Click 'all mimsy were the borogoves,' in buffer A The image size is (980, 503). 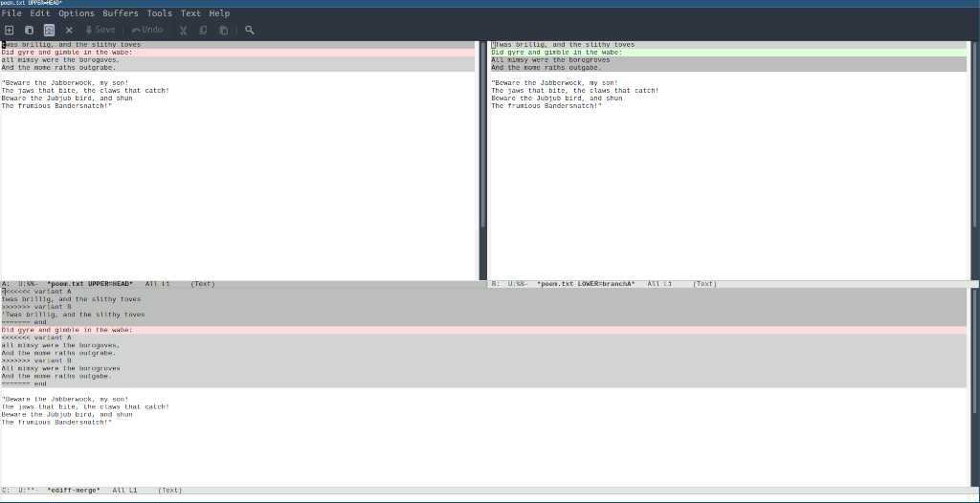[x=60, y=60]
